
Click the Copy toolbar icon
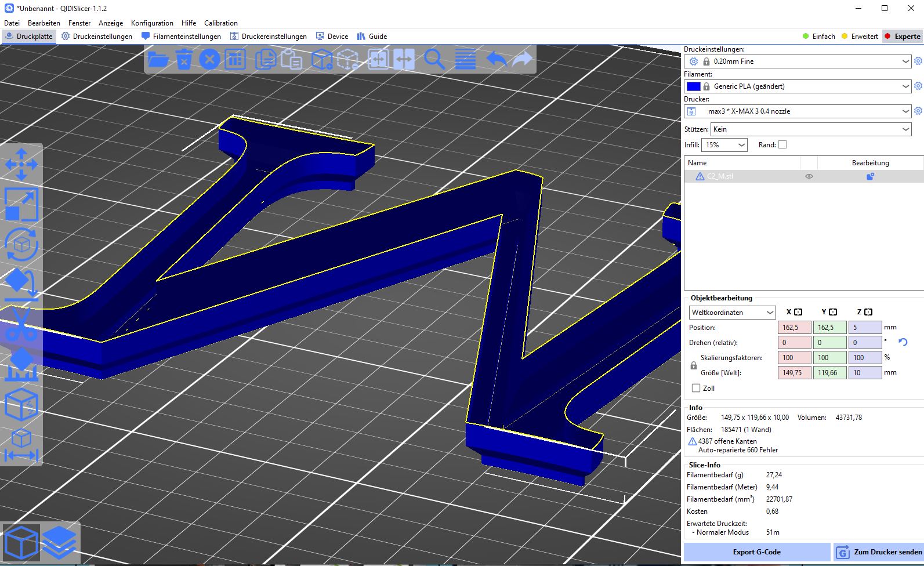[x=266, y=59]
